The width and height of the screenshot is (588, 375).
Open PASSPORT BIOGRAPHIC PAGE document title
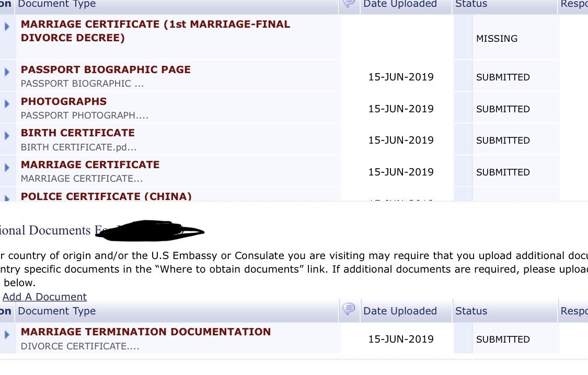106,69
